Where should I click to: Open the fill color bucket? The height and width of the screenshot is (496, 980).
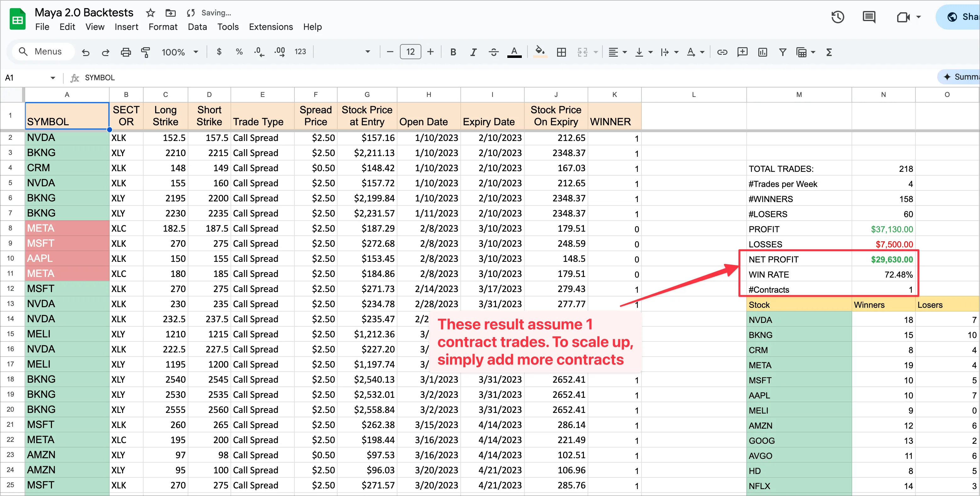click(540, 52)
